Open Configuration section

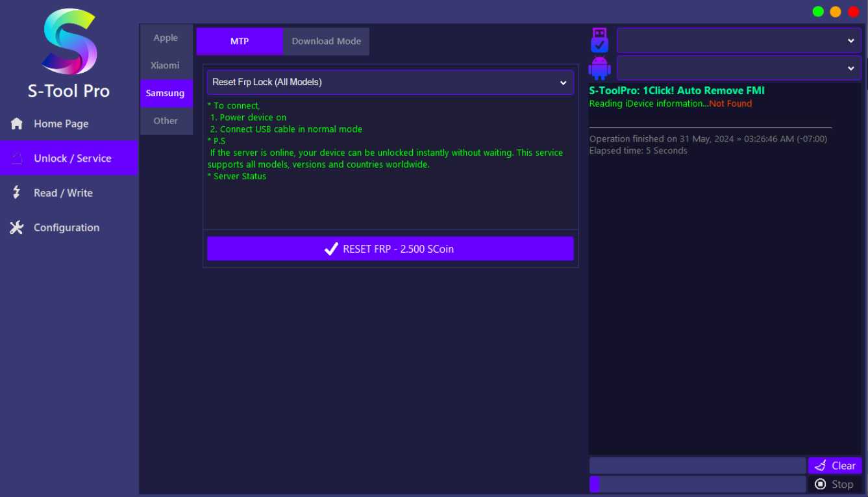[69, 227]
